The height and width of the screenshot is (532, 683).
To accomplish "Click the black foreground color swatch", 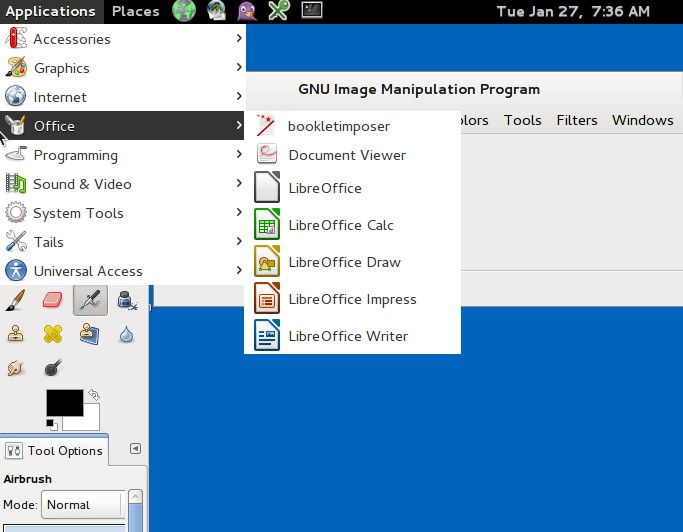I will (x=64, y=402).
